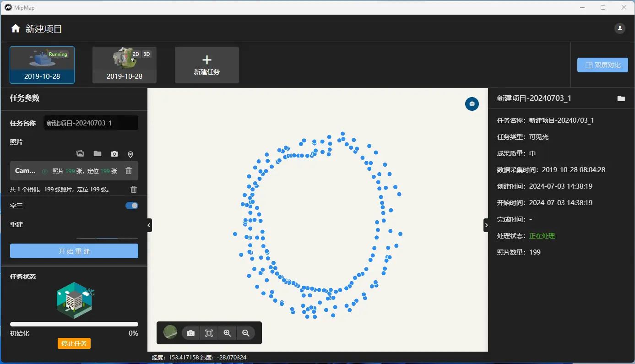Click the folder import icon under 照片
Viewport: 635px width, 364px height.
click(x=97, y=154)
